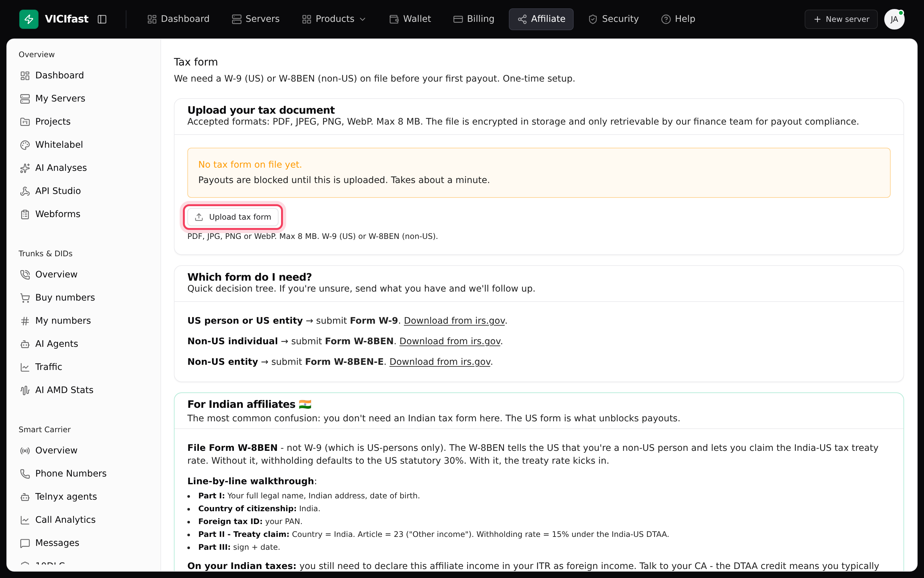Open Servers in top navigation
This screenshot has width=924, height=578.
[255, 19]
